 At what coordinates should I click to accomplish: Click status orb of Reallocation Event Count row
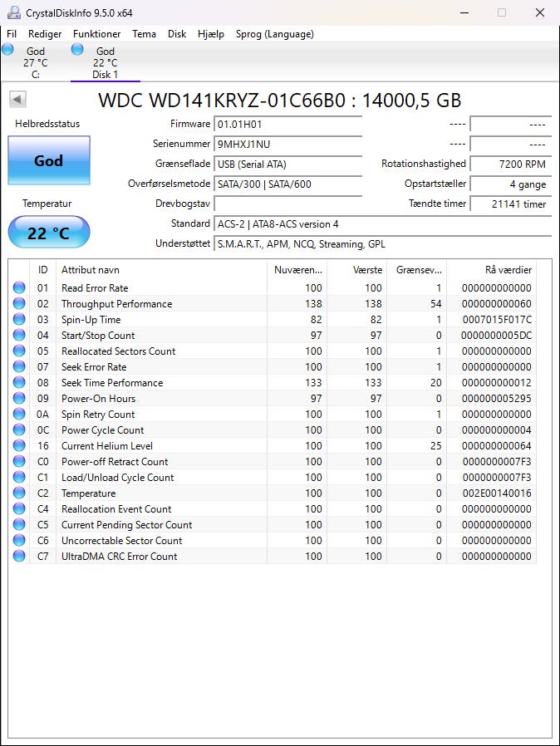coord(19,508)
